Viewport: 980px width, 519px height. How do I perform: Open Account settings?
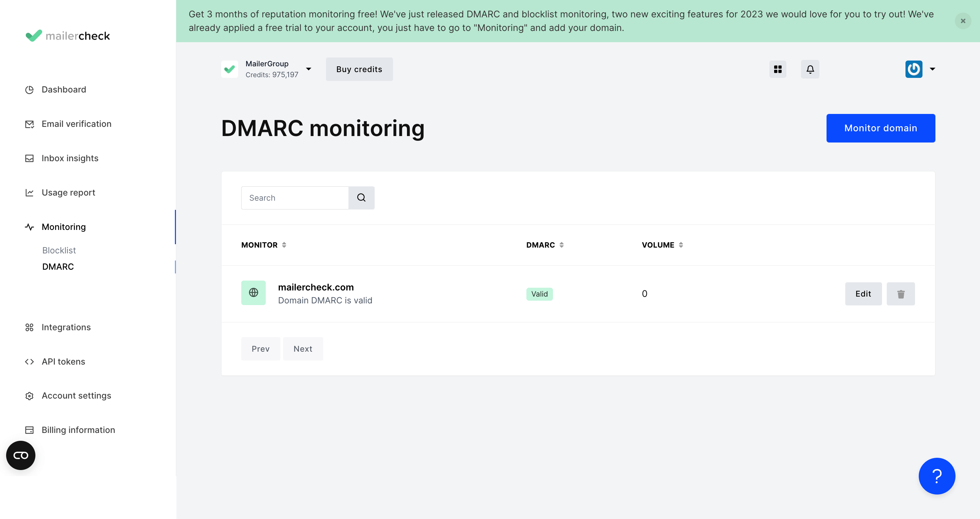tap(77, 396)
